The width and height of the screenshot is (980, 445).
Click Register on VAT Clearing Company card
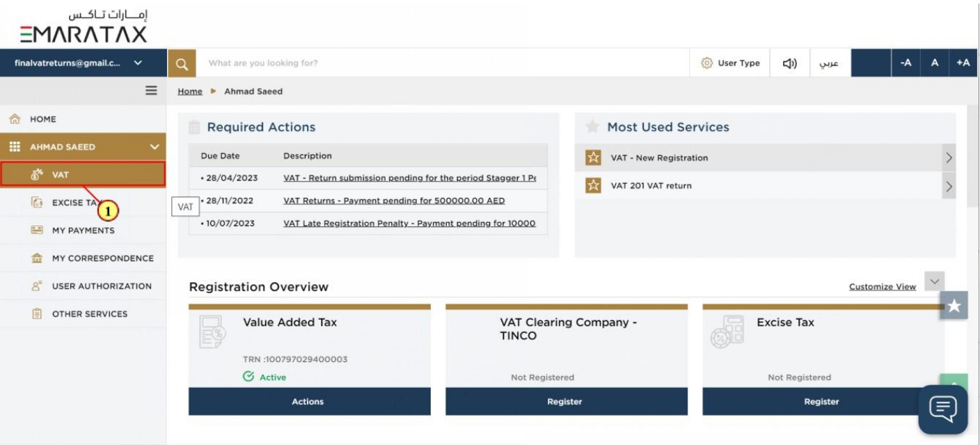click(567, 402)
